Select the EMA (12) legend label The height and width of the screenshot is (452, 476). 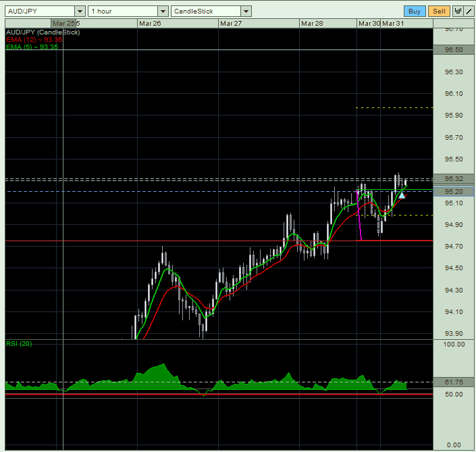(34, 39)
